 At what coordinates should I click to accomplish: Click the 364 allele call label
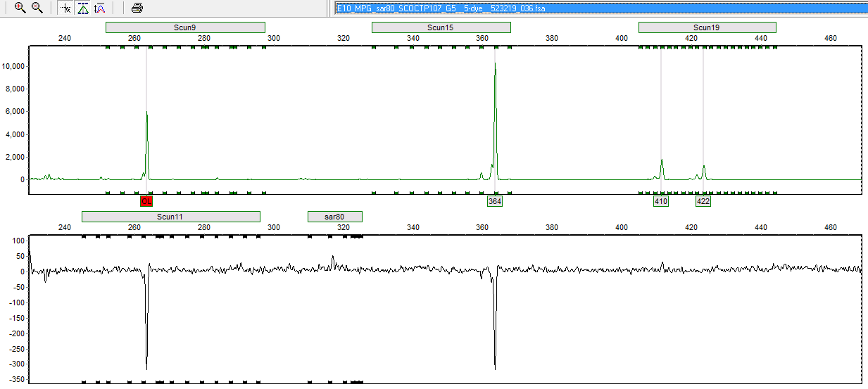(495, 202)
